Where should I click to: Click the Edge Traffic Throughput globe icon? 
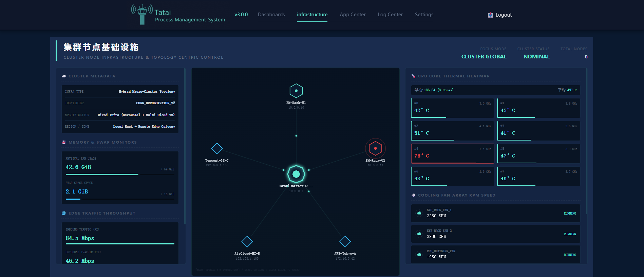tap(64, 213)
